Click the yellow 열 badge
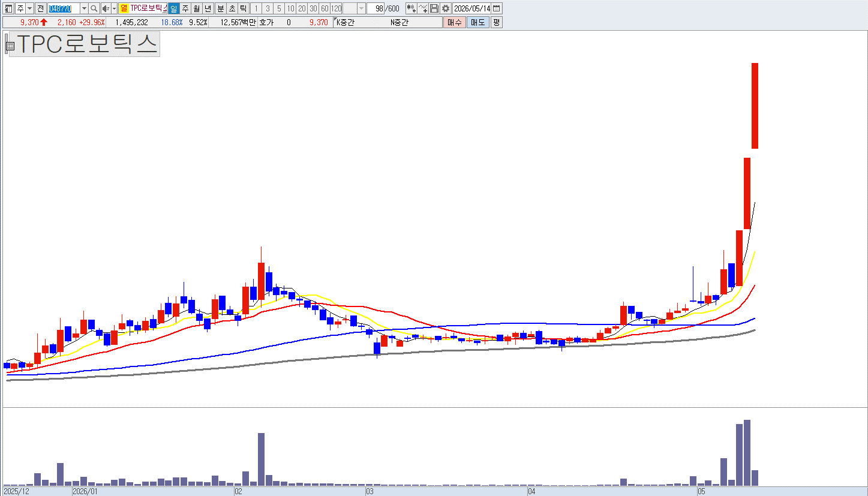868x496 pixels. 124,8
